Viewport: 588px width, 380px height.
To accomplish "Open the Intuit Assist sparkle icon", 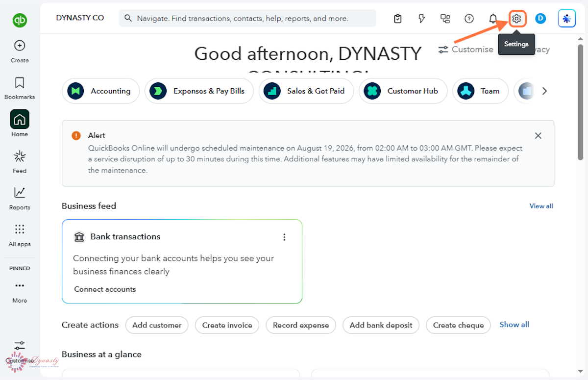I will pyautogui.click(x=567, y=19).
